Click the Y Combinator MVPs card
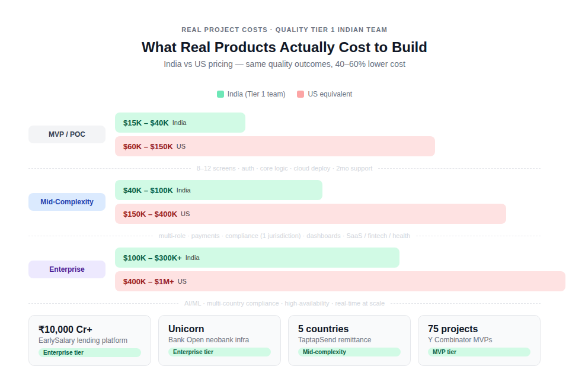This screenshot has height=392, width=569. point(479,340)
